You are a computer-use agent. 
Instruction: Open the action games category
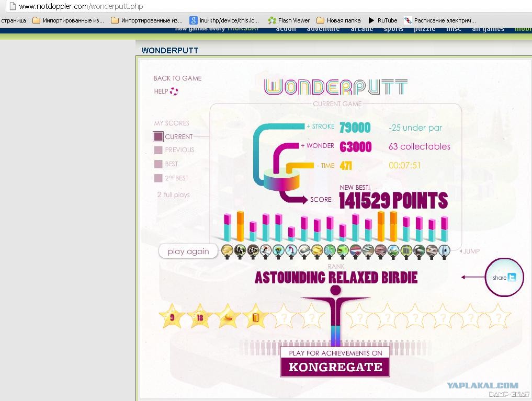click(x=286, y=29)
